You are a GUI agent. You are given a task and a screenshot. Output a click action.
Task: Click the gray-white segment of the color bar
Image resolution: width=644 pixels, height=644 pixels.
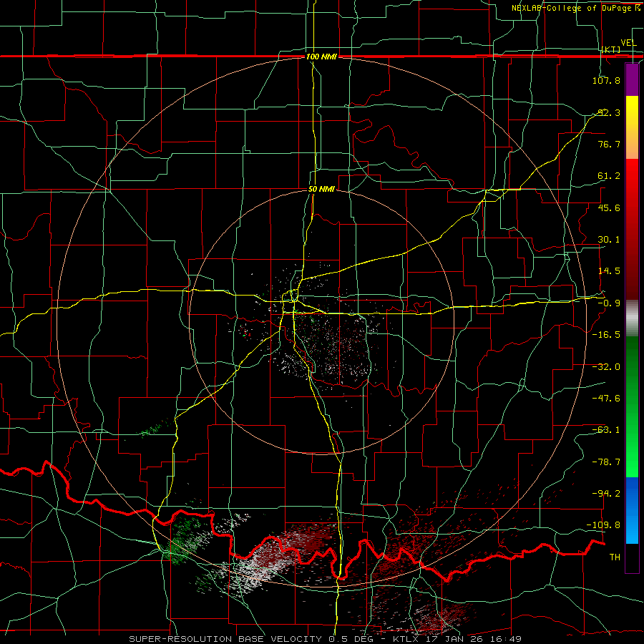point(632,318)
